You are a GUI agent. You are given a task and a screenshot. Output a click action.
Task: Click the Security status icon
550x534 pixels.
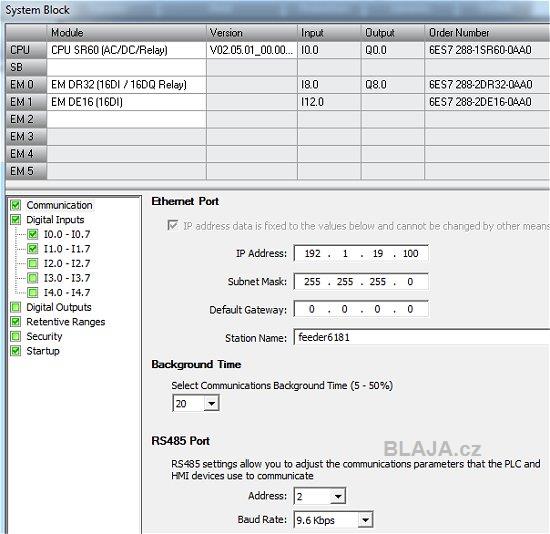[x=16, y=336]
